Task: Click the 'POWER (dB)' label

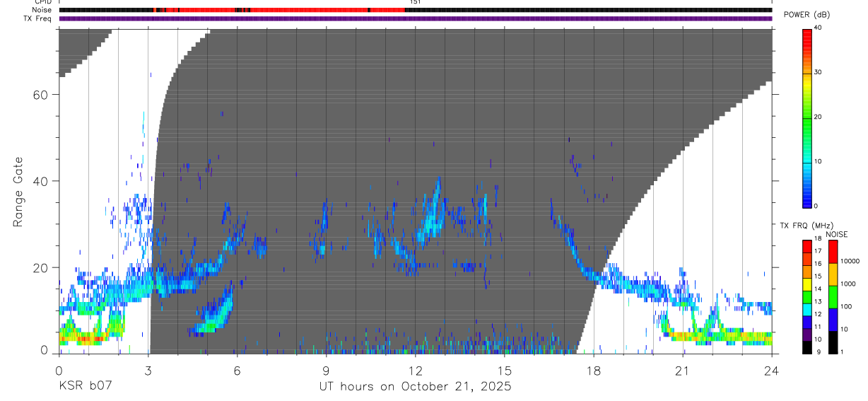Action: pyautogui.click(x=807, y=15)
